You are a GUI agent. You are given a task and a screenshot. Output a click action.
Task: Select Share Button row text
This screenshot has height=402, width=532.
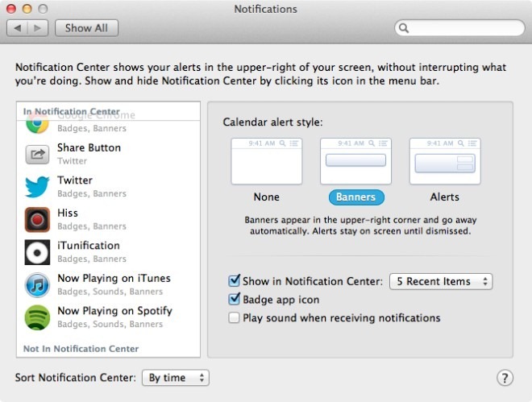coord(89,147)
